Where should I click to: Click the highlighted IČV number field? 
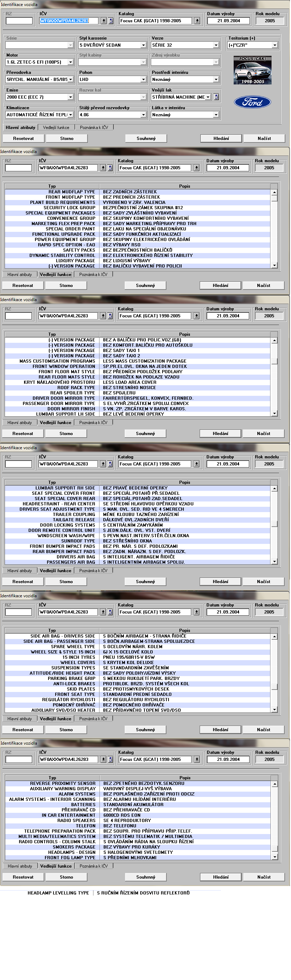coord(69,21)
